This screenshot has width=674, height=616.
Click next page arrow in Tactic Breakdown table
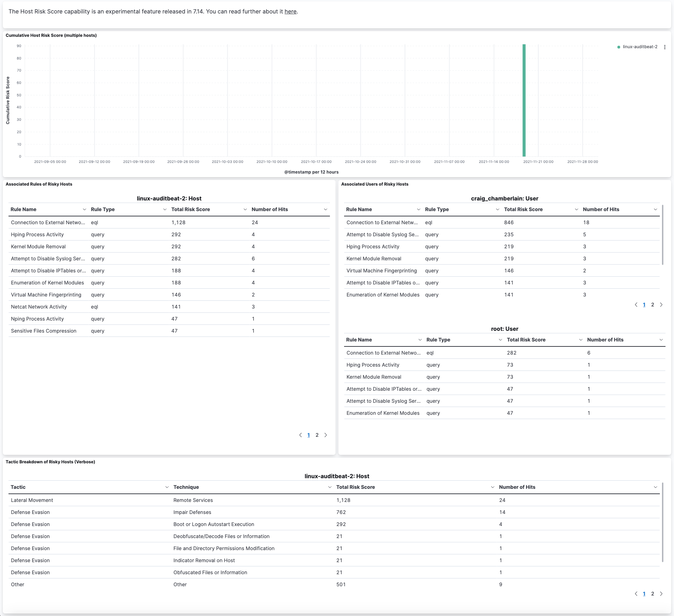point(661,593)
